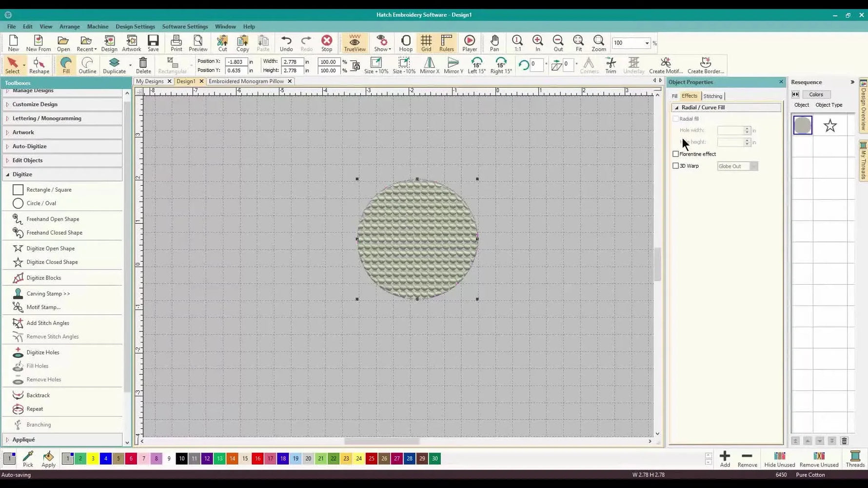Open the Stitch Player
This screenshot has height=488, width=868.
470,43
